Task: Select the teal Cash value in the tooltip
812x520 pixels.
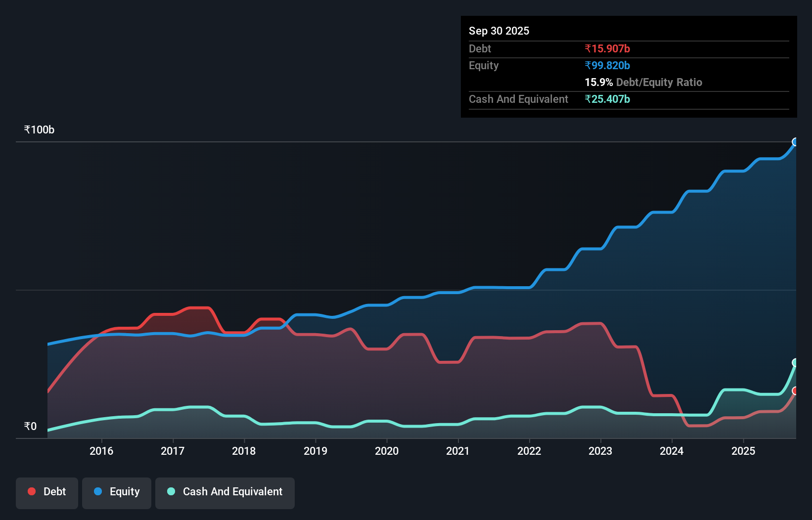Action: 607,99
